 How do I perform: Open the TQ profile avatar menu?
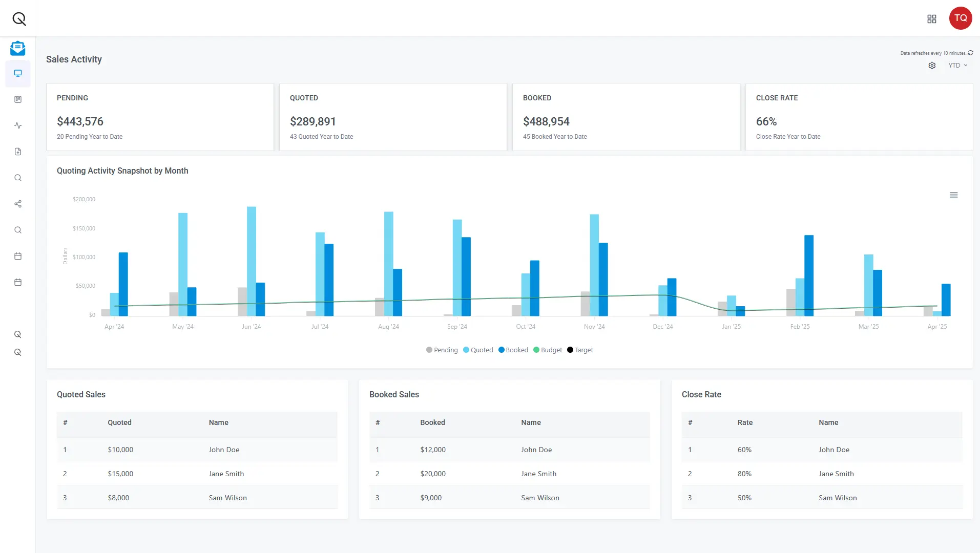click(x=961, y=18)
